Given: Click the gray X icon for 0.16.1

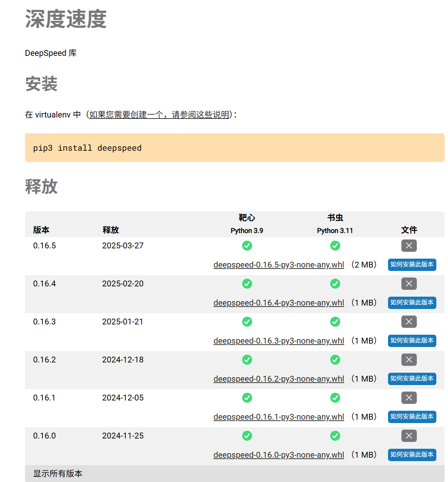Looking at the screenshot, I should coord(409,398).
